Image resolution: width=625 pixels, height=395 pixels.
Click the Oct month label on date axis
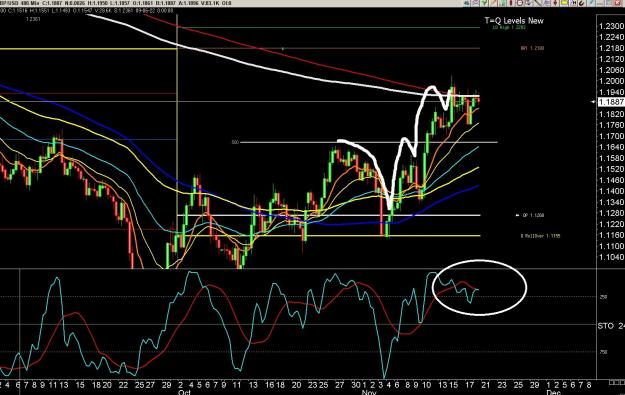point(185,392)
